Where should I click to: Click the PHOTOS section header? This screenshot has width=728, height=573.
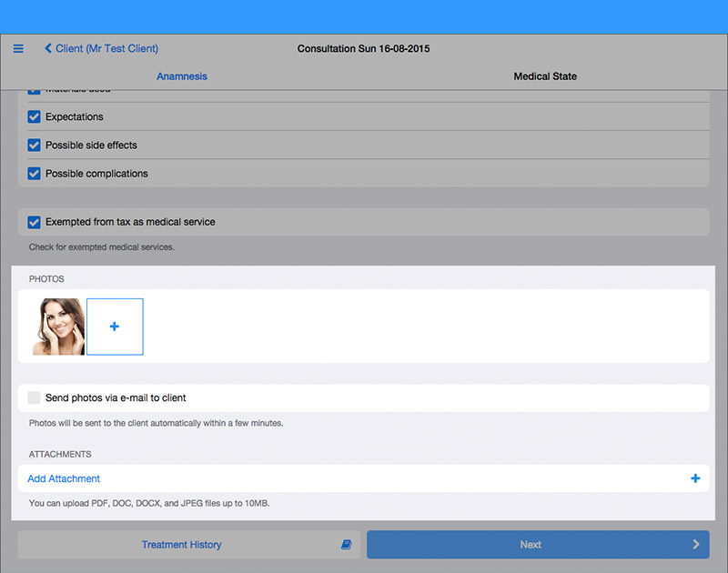coord(46,279)
